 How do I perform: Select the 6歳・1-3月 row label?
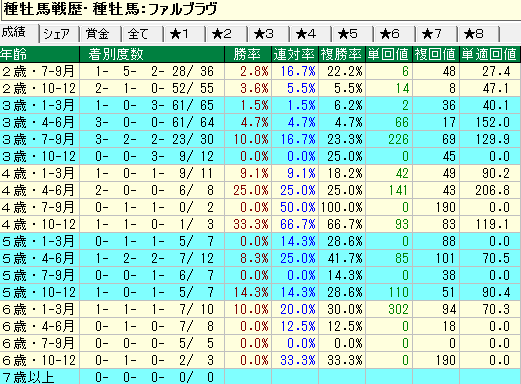click(39, 309)
